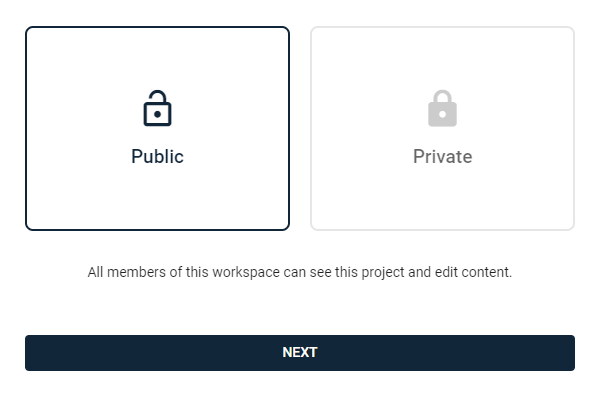The height and width of the screenshot is (397, 595).
Task: Choose the unlocked padlock for public access
Action: tap(157, 108)
